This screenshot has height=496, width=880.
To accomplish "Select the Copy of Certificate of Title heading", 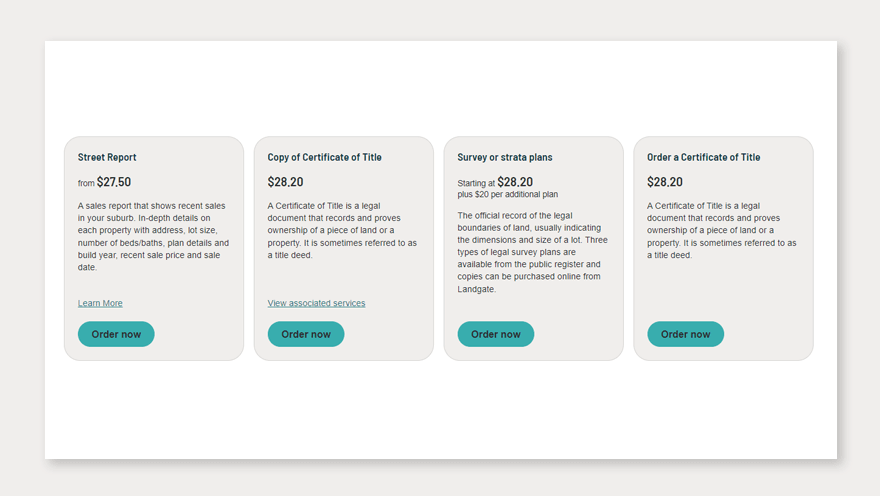I will (324, 157).
